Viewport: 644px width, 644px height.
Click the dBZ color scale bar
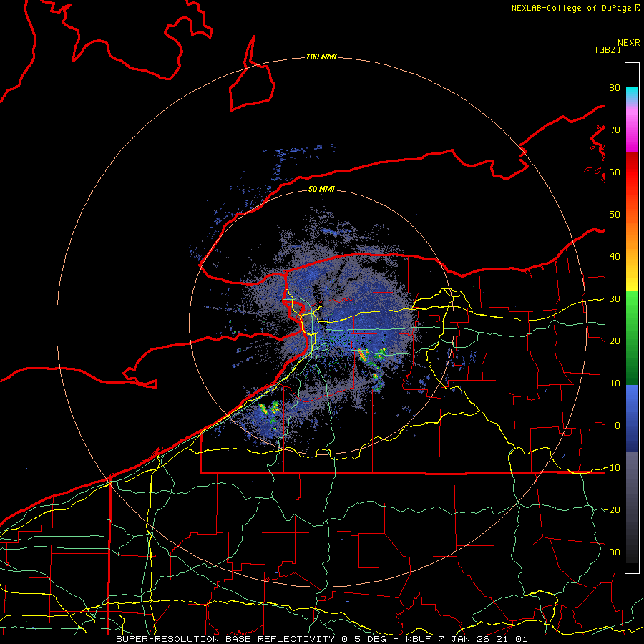pyautogui.click(x=632, y=318)
